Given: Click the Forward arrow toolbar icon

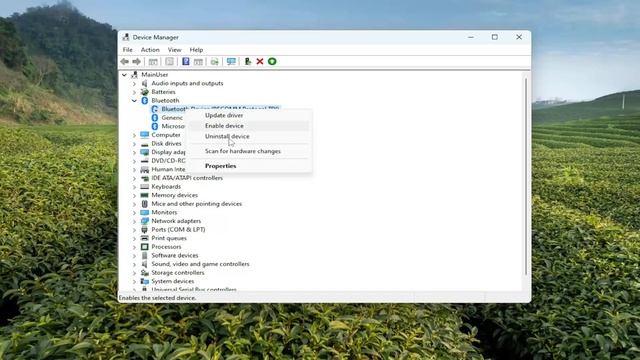Looking at the screenshot, I should coord(137,62).
